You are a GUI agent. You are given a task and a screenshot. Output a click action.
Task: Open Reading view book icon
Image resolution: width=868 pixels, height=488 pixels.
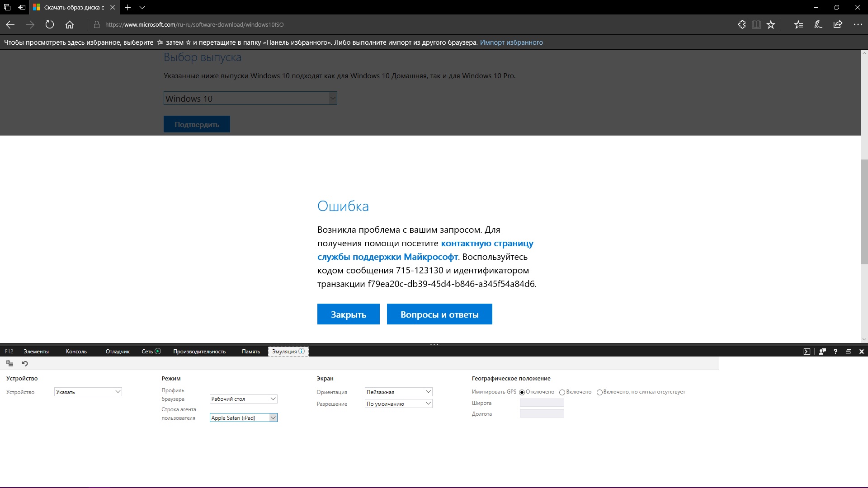(756, 25)
